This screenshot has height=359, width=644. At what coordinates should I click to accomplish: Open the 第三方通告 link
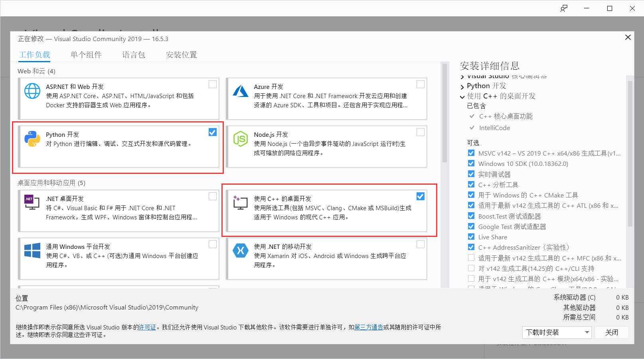(x=368, y=327)
